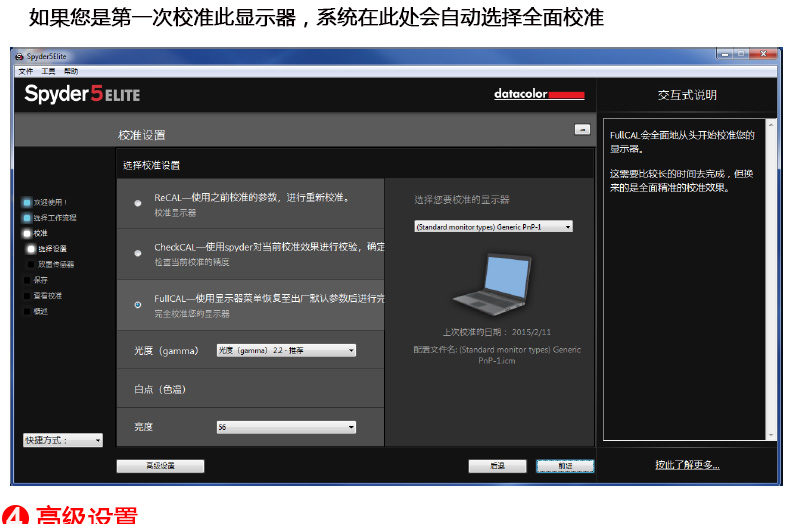Go to the 选择设置 sub-step in sidebar
Image resolution: width=790 pixels, height=524 pixels.
pos(47,249)
